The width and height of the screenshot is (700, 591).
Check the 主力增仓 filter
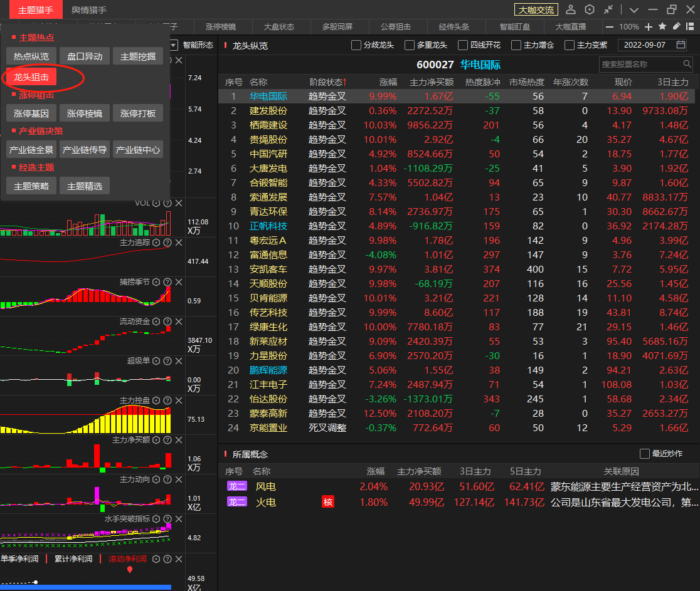pyautogui.click(x=516, y=45)
